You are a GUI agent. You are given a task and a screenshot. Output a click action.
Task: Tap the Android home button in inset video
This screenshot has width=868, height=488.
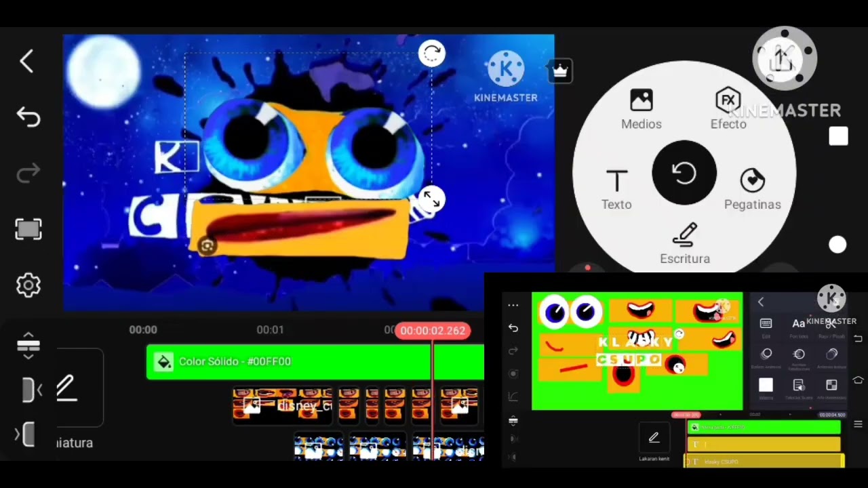[x=859, y=381]
